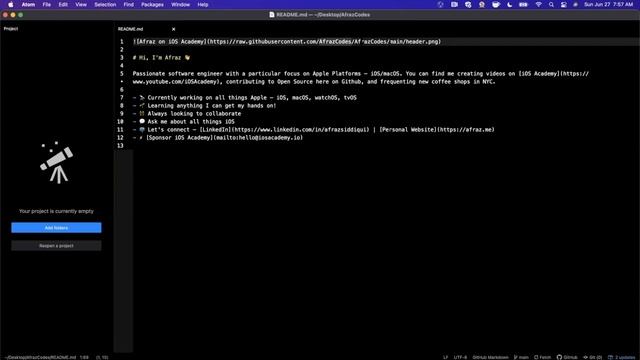
Task: Change the UTF-8 encoding selector
Action: pyautogui.click(x=460, y=357)
